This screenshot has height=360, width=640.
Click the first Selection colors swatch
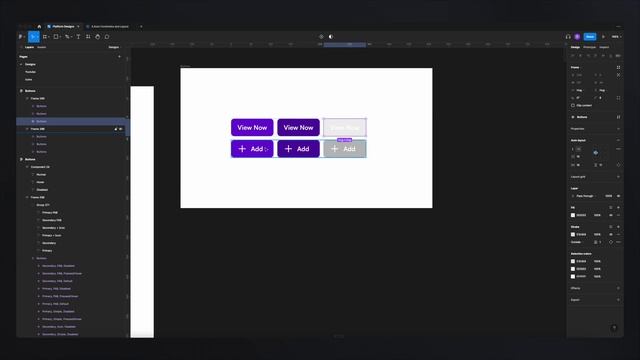click(573, 261)
